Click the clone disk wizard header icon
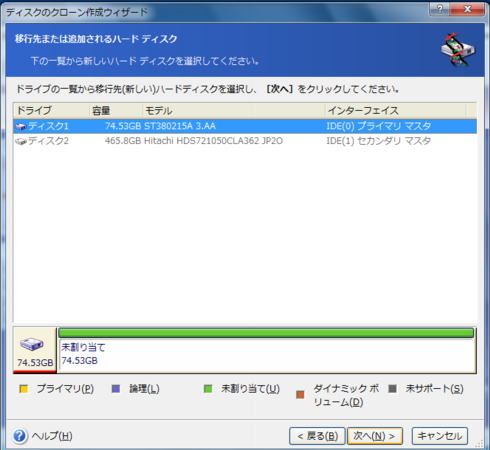The image size is (490, 450). click(458, 50)
